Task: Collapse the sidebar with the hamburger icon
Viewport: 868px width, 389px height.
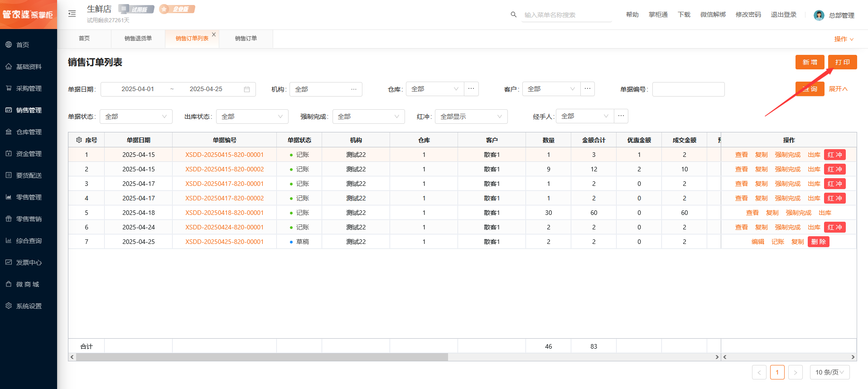Action: tap(72, 14)
